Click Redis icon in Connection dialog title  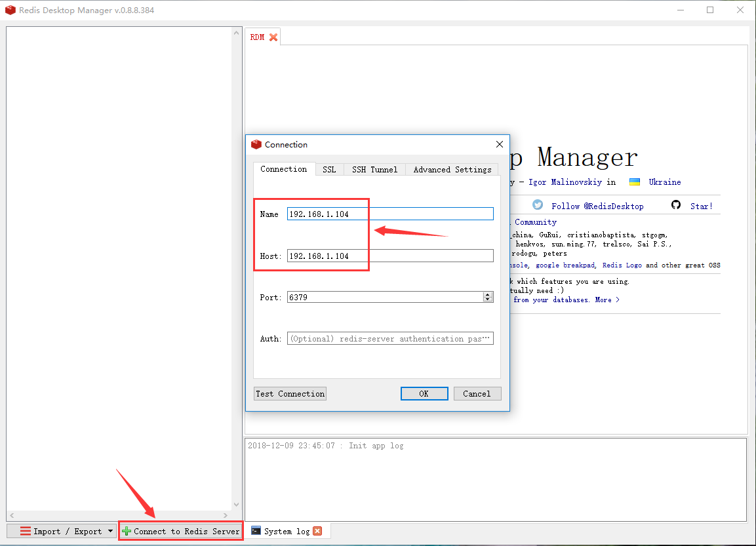[x=256, y=144]
